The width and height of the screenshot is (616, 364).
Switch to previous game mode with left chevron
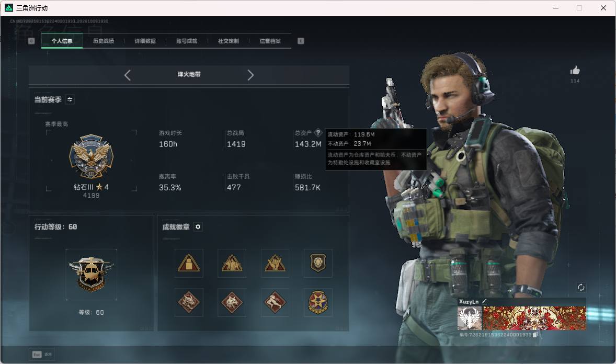[x=127, y=75]
